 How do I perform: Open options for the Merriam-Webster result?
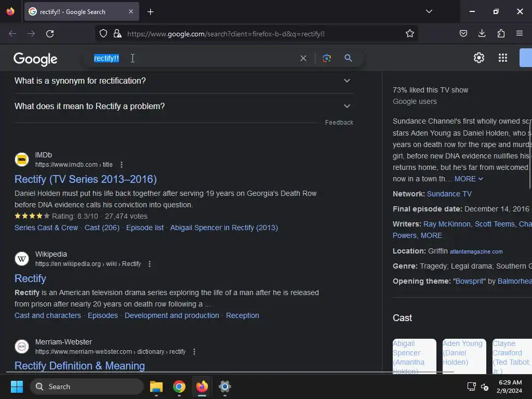(x=194, y=352)
